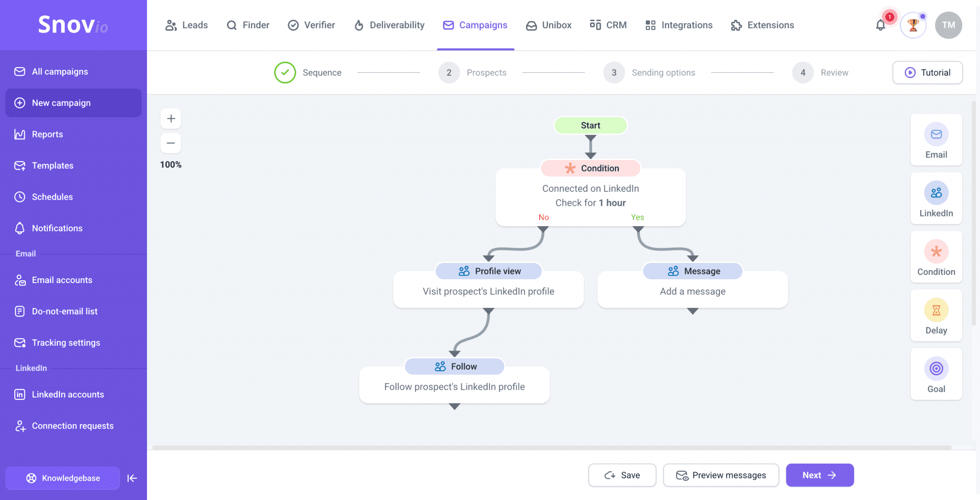Select the Condition step icon
The width and height of the screenshot is (980, 500).
[x=935, y=257]
